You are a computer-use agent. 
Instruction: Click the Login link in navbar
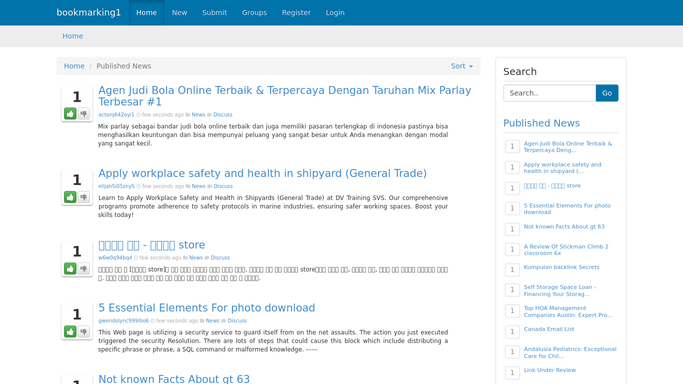pyautogui.click(x=335, y=13)
